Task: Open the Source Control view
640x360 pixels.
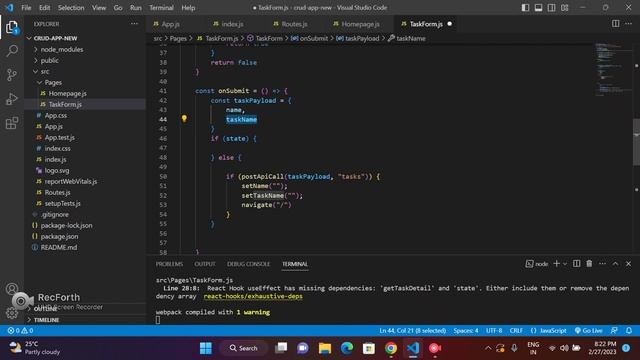Action: pyautogui.click(x=12, y=75)
